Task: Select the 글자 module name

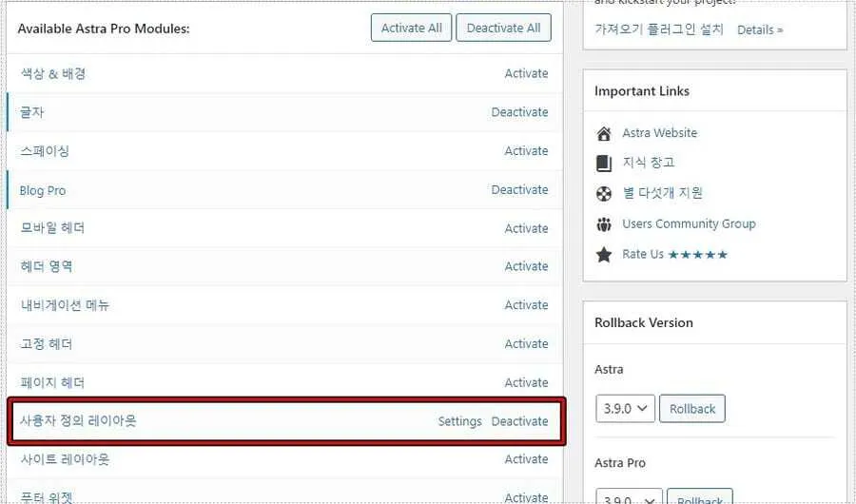Action: click(31, 112)
